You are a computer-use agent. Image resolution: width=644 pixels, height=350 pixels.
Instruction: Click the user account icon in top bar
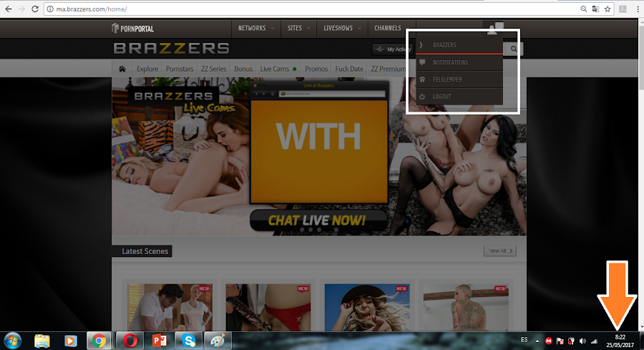click(494, 29)
